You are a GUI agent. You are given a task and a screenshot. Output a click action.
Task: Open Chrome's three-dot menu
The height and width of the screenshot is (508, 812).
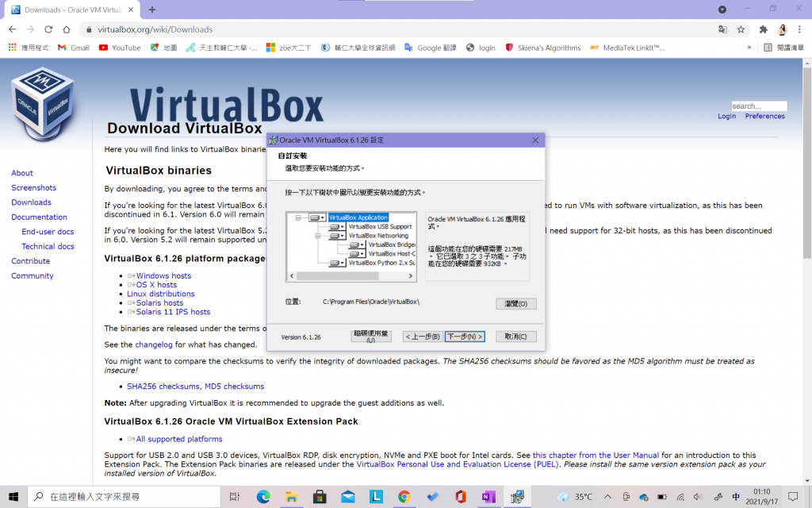799,29
